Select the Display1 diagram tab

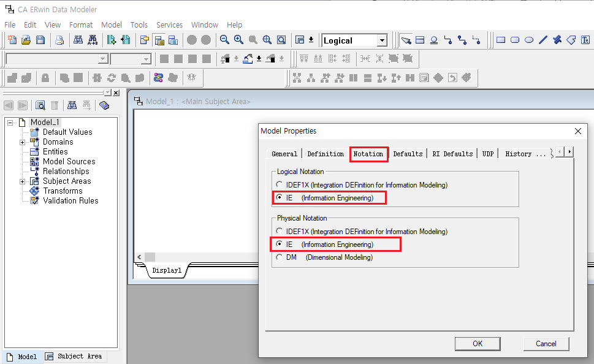(167, 270)
